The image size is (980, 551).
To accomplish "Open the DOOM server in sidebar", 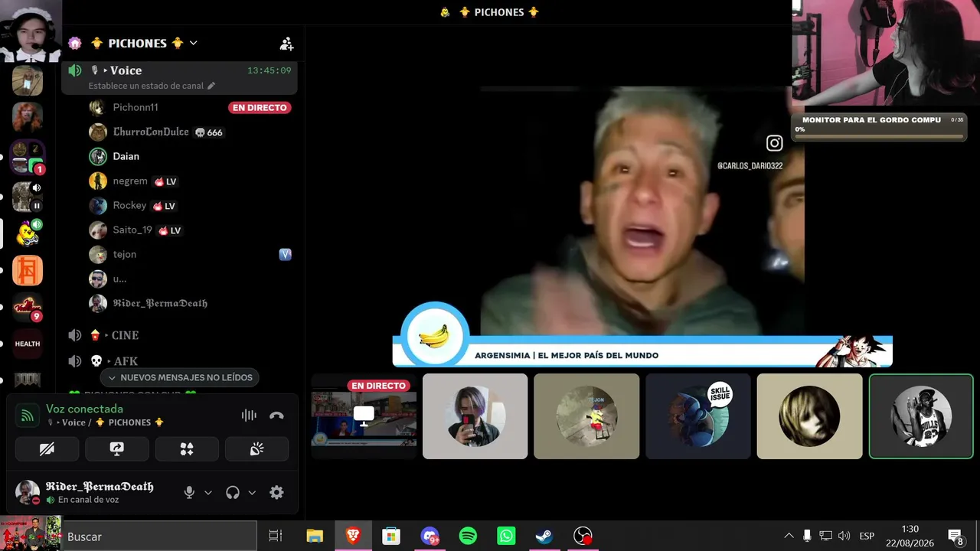I will pyautogui.click(x=28, y=379).
